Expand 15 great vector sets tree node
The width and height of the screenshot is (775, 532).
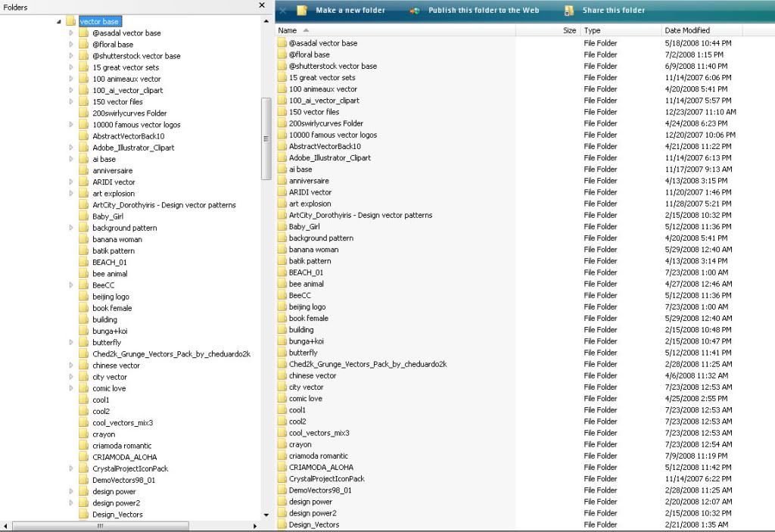click(x=71, y=67)
